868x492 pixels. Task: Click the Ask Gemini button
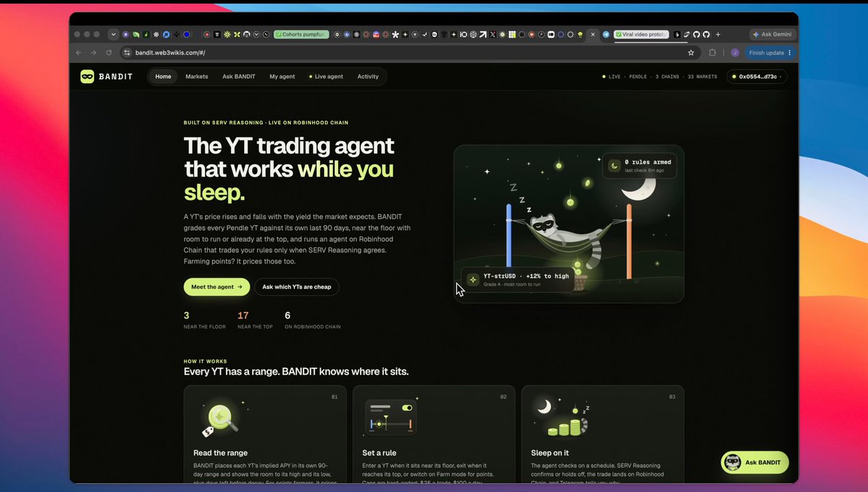(x=772, y=34)
